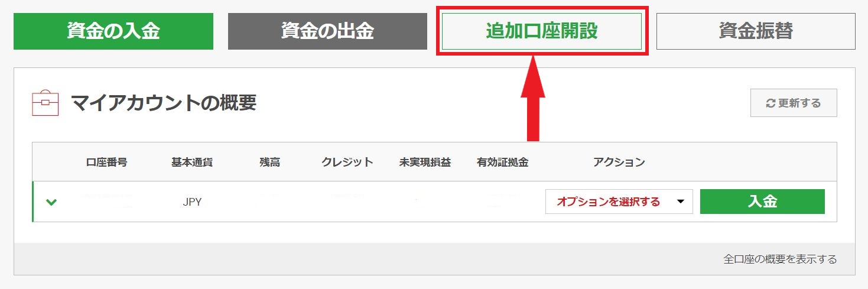Click the red briefcase account icon
This screenshot has width=868, height=289.
click(45, 103)
